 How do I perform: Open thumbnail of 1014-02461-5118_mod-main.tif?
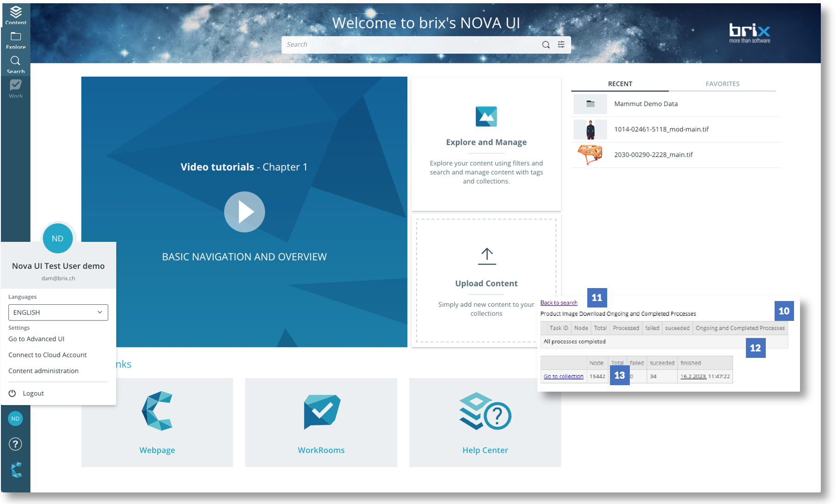(590, 129)
